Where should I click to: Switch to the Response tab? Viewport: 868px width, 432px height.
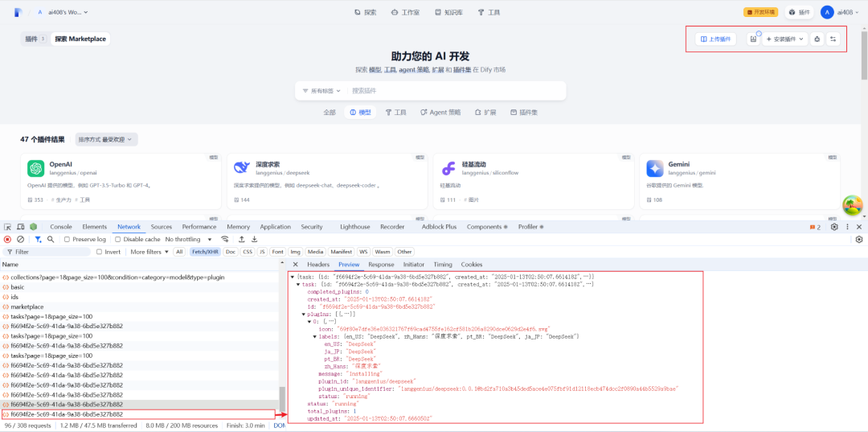pos(381,265)
